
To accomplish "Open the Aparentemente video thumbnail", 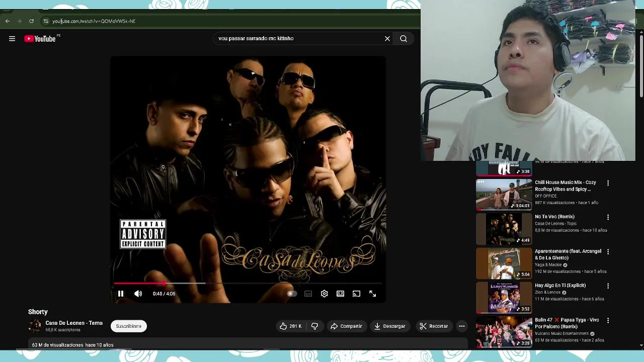I will (504, 263).
